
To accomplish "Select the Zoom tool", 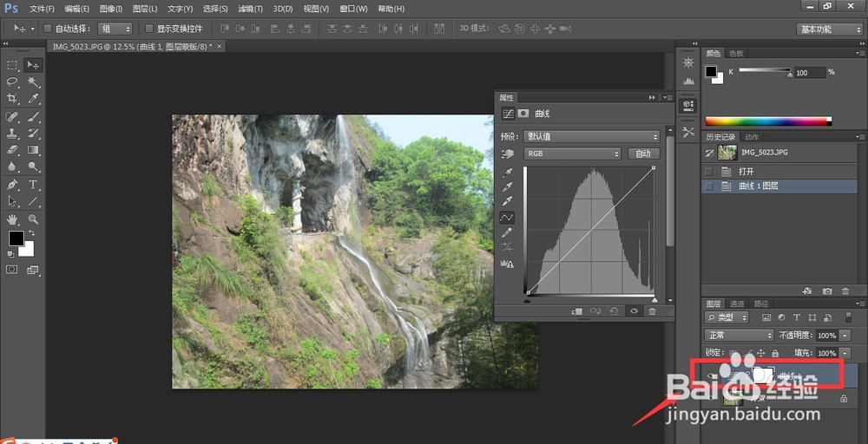I will pos(33,219).
